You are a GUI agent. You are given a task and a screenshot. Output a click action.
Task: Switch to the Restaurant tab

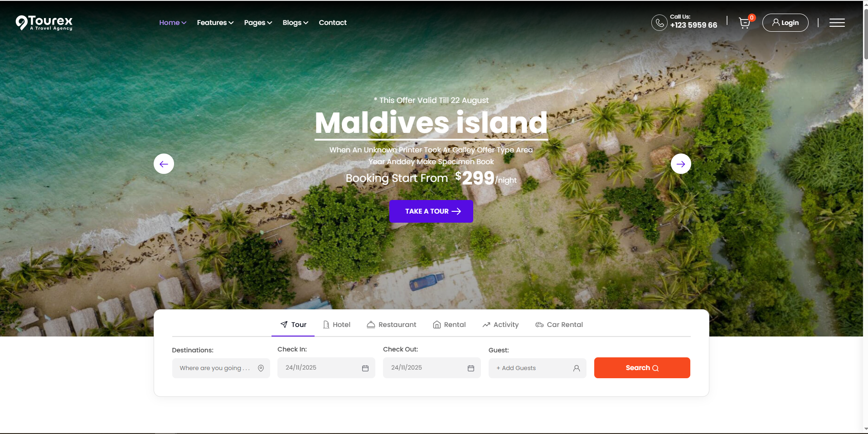[392, 325]
